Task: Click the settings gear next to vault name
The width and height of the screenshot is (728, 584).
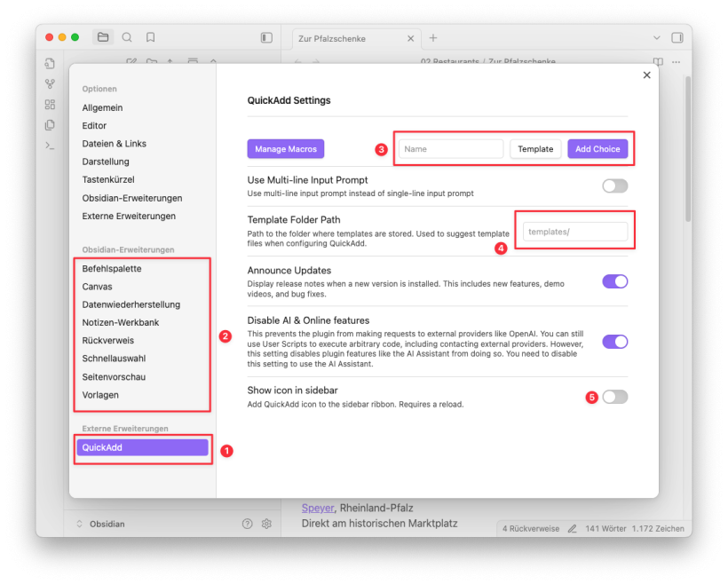Action: click(266, 524)
